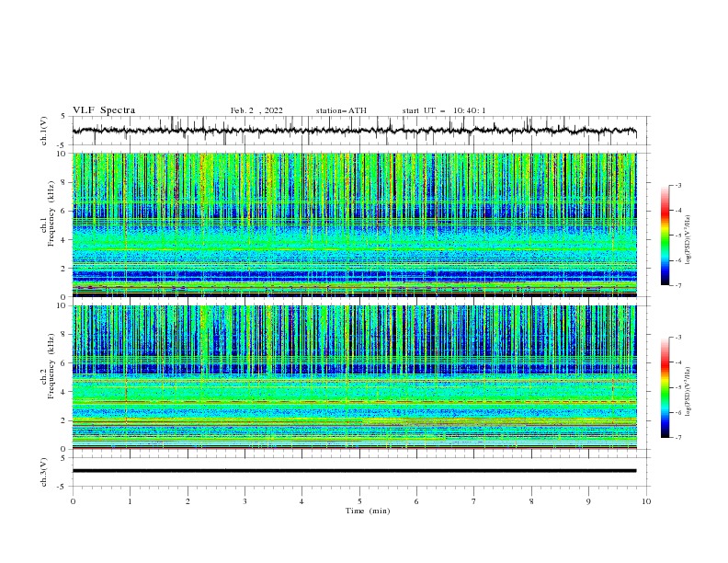Click the ch.2 log(PSD) color bar
This screenshot has height=563, width=728.
tap(665, 387)
